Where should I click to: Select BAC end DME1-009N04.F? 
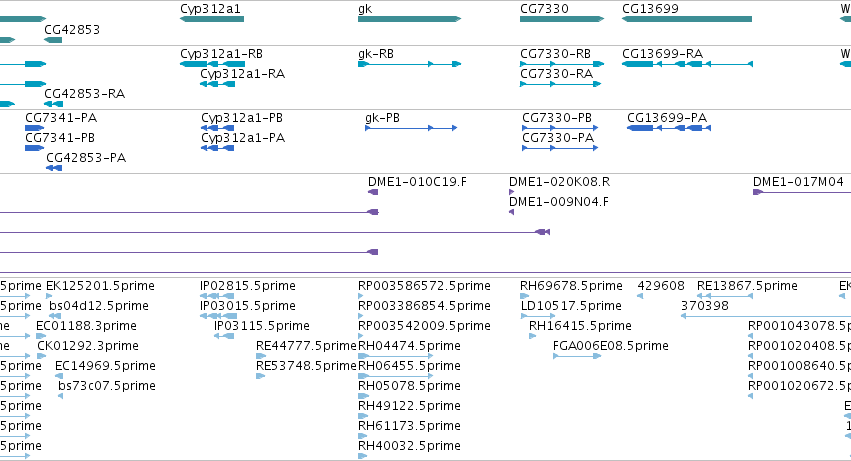pos(558,202)
